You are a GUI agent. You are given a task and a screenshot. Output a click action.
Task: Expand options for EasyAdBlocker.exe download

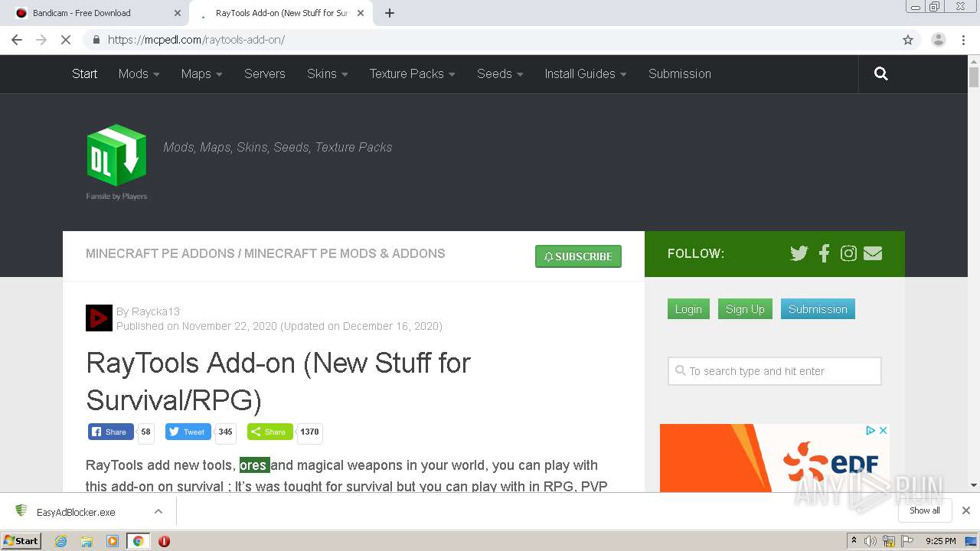(158, 511)
